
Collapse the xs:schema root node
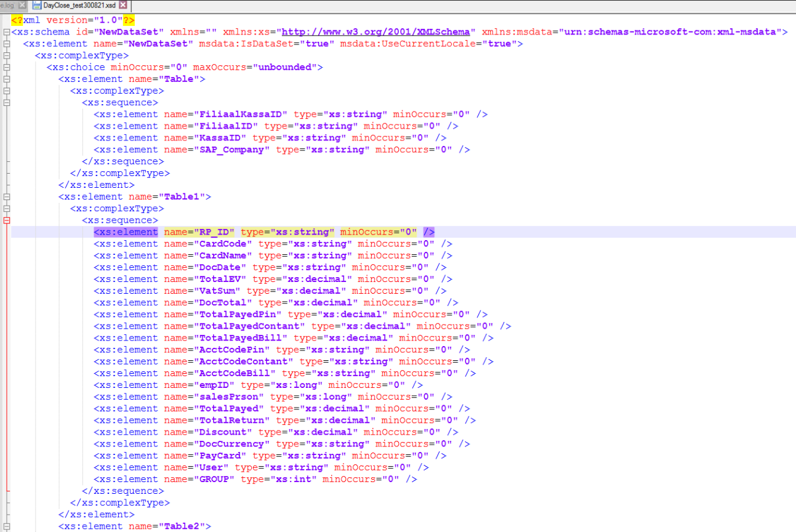click(x=6, y=32)
